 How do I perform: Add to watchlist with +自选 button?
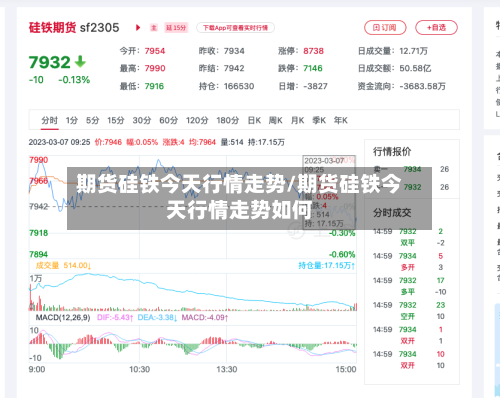[436, 28]
